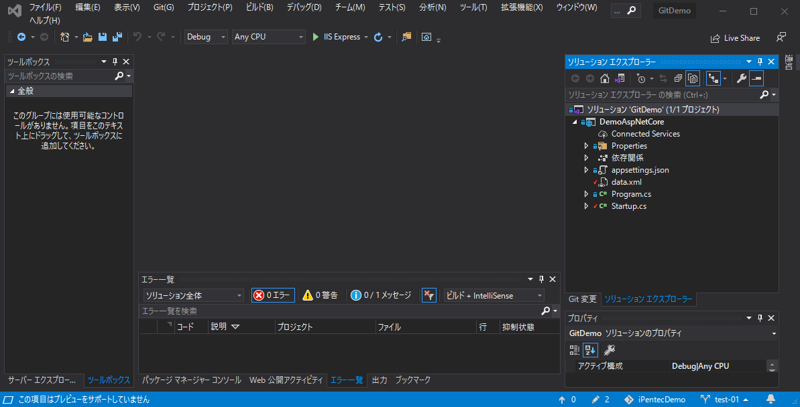Click Collapse All icon in Solution Explorer
800x407 pixels.
(x=678, y=79)
